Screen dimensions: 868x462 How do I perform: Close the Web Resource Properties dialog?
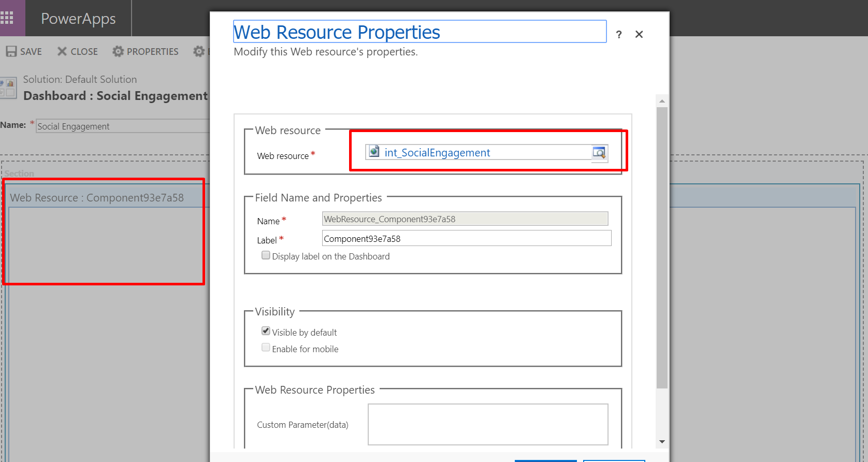639,35
